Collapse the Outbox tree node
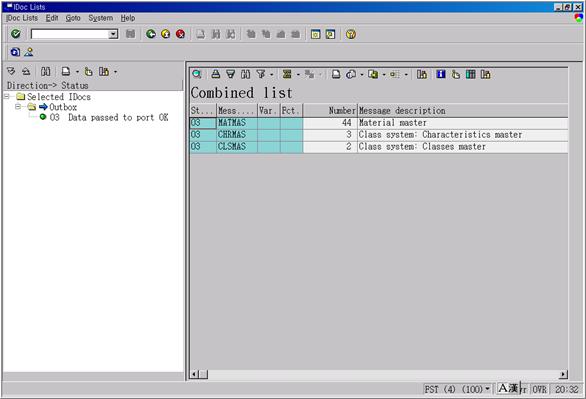586x399 pixels. [x=18, y=107]
